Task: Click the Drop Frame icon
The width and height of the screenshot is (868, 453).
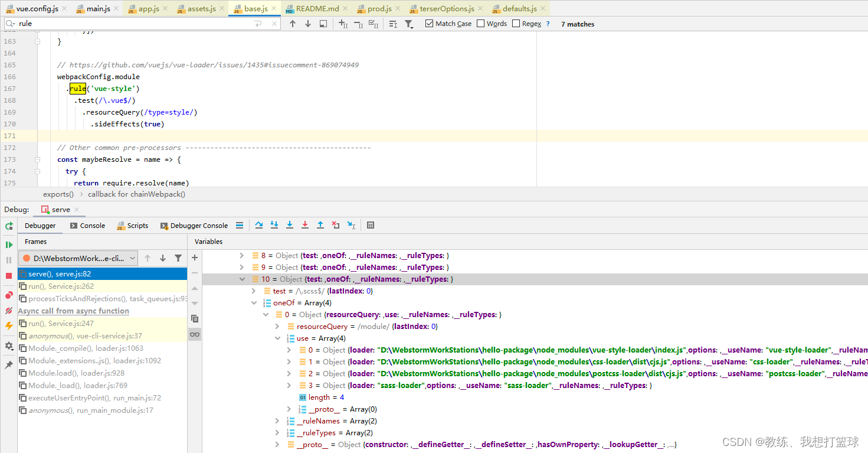Action: [336, 225]
